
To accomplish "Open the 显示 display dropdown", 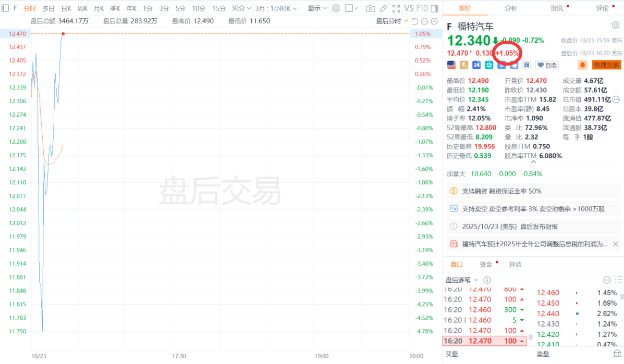I will [317, 8].
